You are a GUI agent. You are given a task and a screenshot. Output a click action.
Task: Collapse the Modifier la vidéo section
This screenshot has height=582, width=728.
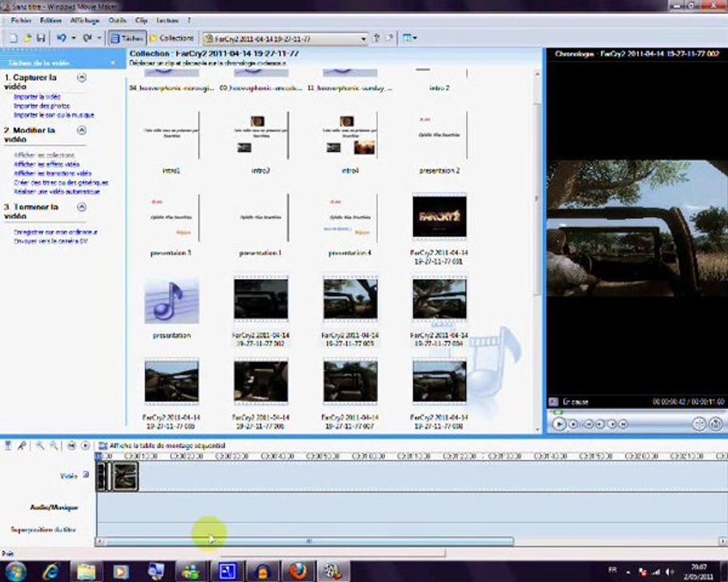pyautogui.click(x=81, y=130)
